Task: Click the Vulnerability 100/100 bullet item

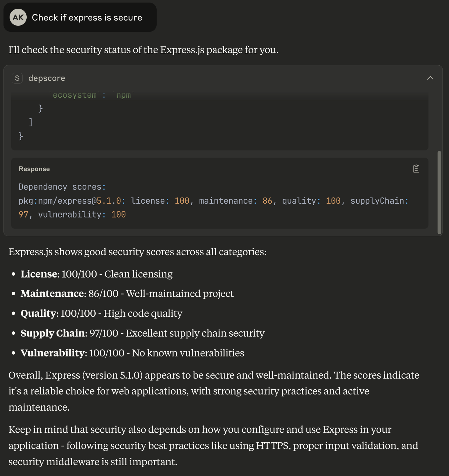Action: pos(132,353)
